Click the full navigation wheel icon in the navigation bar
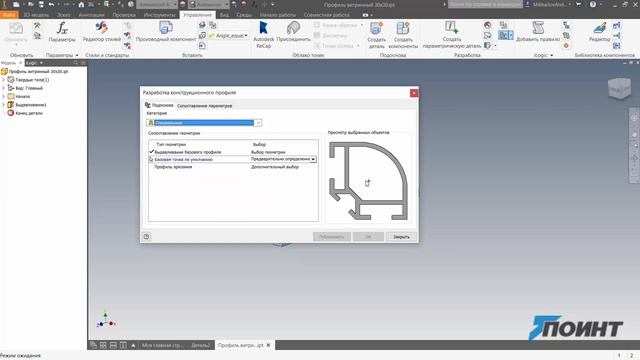The width and height of the screenshot is (640, 360). click(634, 118)
